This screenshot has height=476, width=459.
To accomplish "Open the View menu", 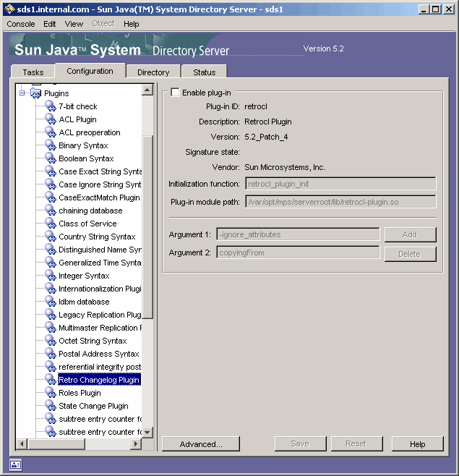I will tap(74, 24).
